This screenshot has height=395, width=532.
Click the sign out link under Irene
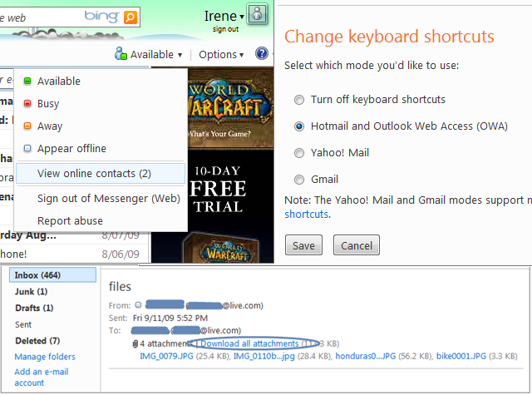[225, 29]
